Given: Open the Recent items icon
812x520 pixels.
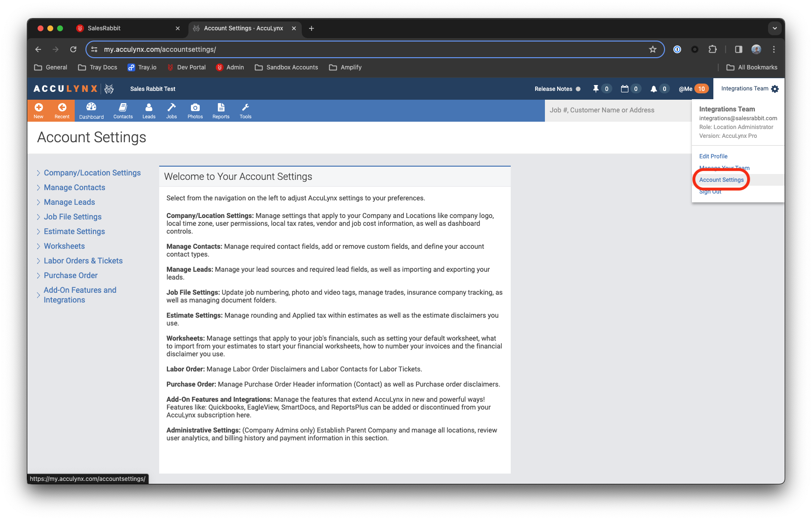Looking at the screenshot, I should click(x=62, y=110).
